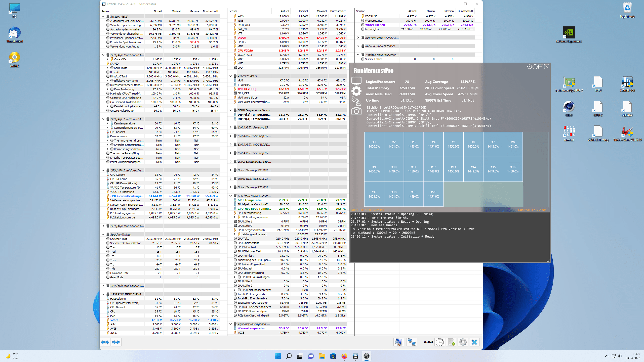Collapse Windows Hardware Error group

tap(358, 55)
